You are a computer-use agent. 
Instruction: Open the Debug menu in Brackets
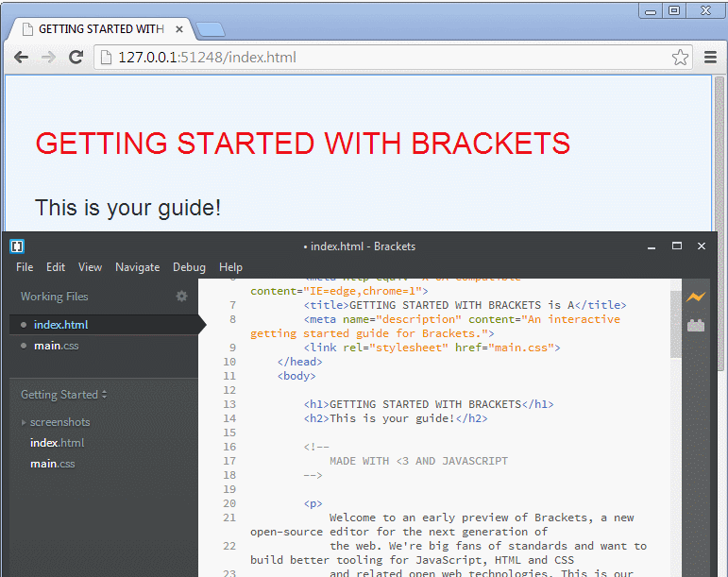click(x=189, y=267)
